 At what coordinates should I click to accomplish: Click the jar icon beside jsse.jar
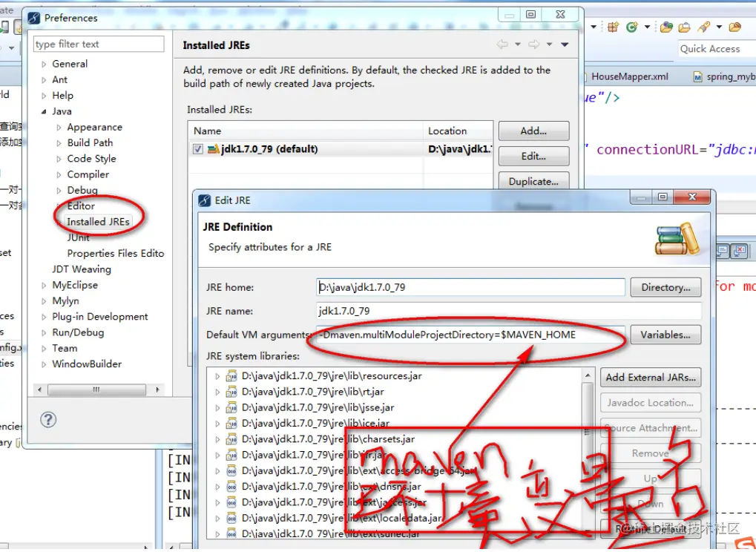coord(231,408)
